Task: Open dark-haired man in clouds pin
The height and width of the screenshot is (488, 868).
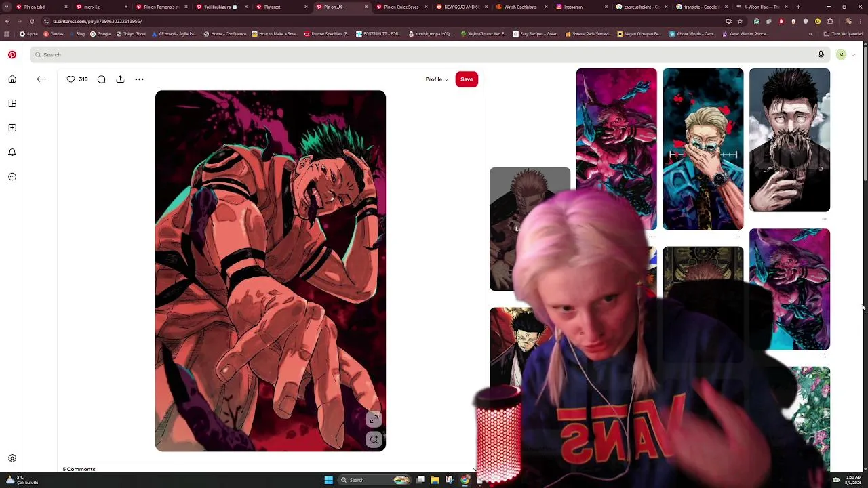Action: [x=789, y=140]
